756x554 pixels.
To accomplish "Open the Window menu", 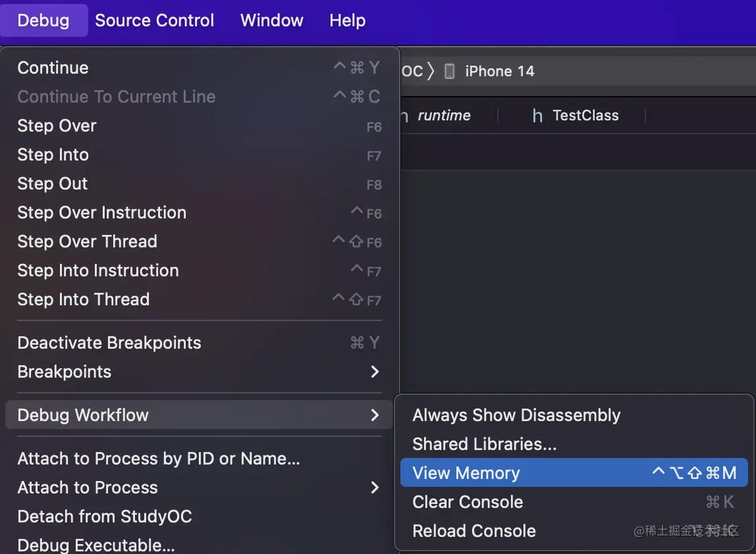I will 271,20.
